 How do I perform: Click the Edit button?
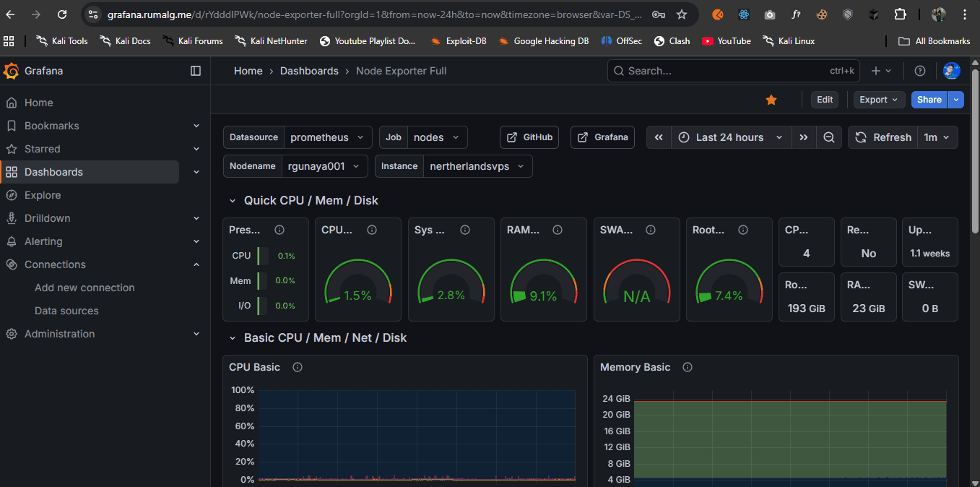click(x=824, y=99)
